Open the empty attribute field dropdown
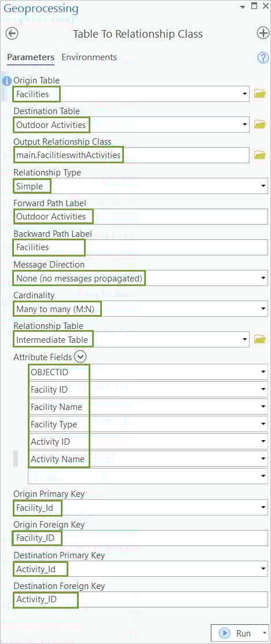Viewport: 271px width, 644px height. 263,475
